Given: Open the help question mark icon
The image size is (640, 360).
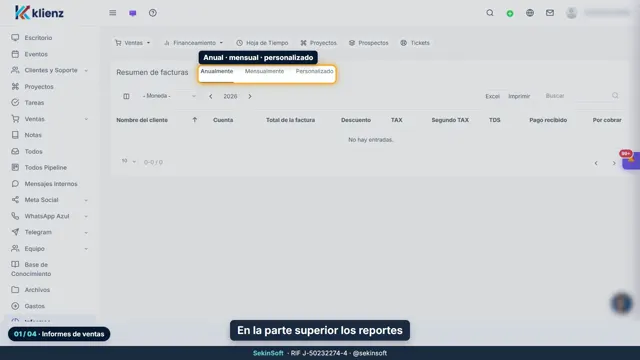Looking at the screenshot, I should coord(153,13).
